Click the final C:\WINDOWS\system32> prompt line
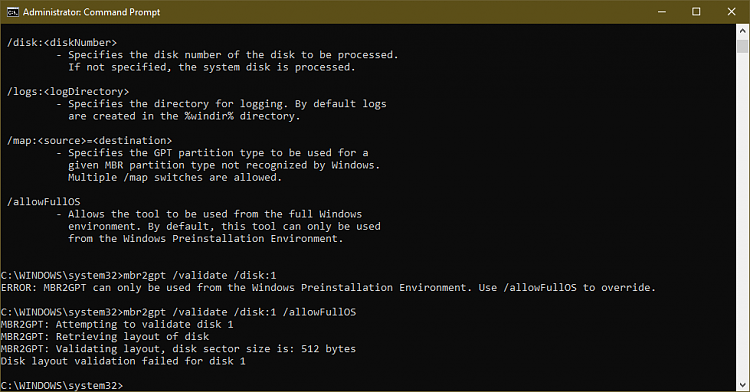This screenshot has width=750, height=392. [62, 385]
